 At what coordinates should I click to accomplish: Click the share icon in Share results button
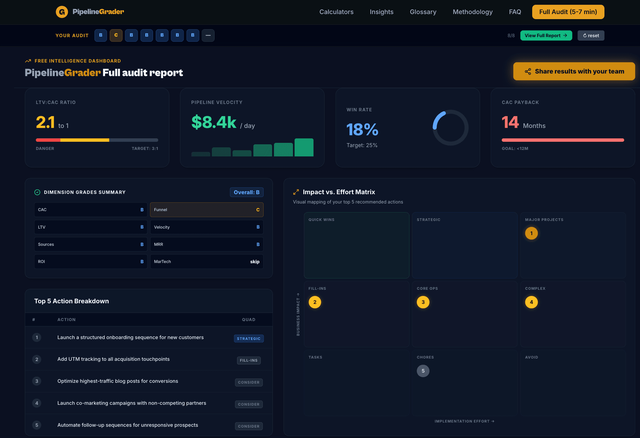[528, 71]
